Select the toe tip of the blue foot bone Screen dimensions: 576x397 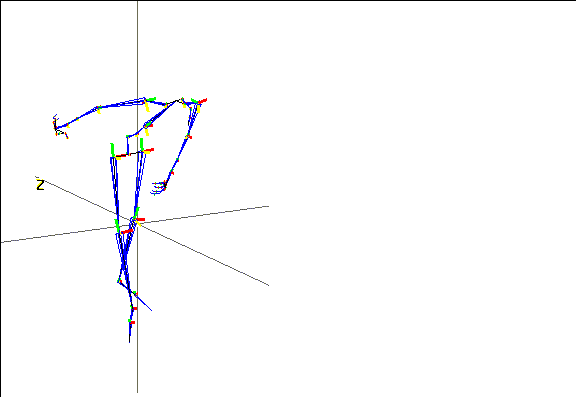pos(151,310)
